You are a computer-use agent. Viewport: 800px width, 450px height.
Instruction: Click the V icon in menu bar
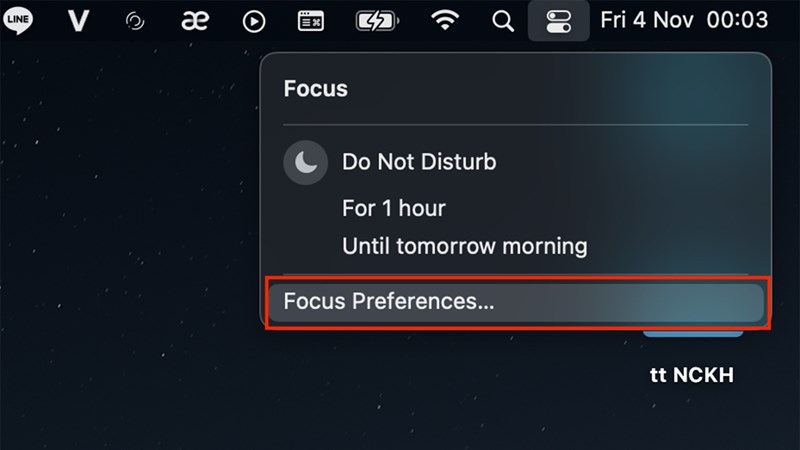[77, 20]
